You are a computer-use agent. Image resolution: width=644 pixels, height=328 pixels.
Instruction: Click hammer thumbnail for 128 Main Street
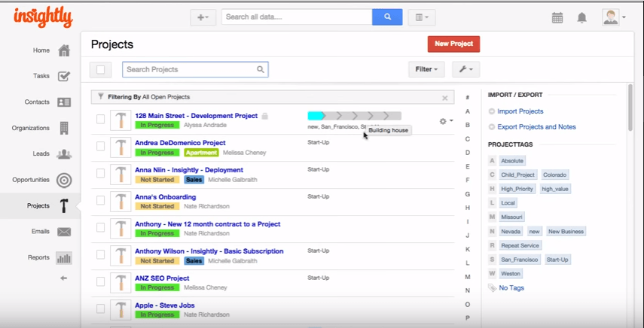pyautogui.click(x=121, y=120)
